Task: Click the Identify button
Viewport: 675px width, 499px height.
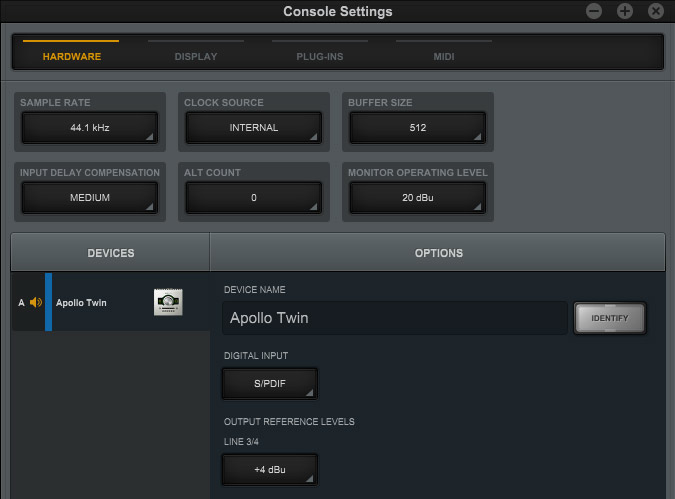Action: pyautogui.click(x=610, y=318)
